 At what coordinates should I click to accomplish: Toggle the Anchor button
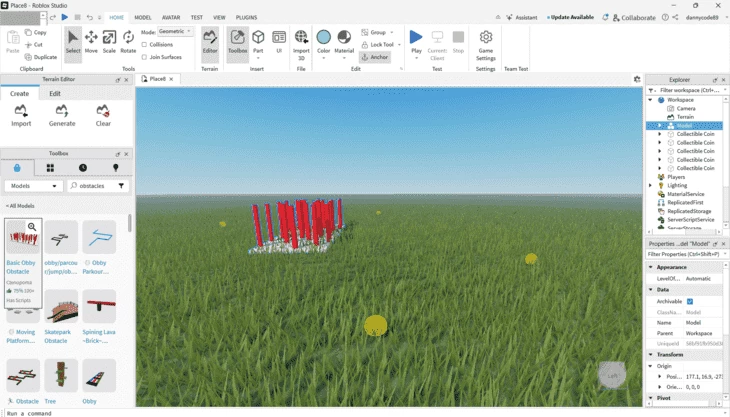(x=375, y=57)
